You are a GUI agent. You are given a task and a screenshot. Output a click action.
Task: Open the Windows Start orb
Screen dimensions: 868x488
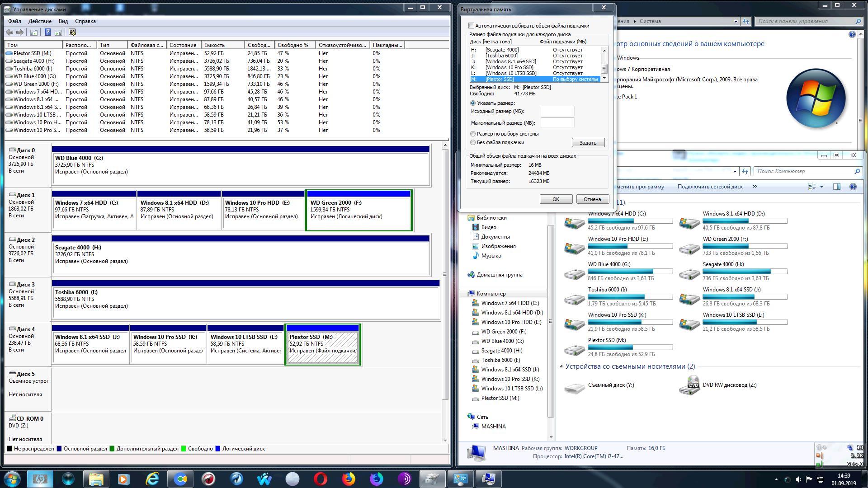[12, 479]
